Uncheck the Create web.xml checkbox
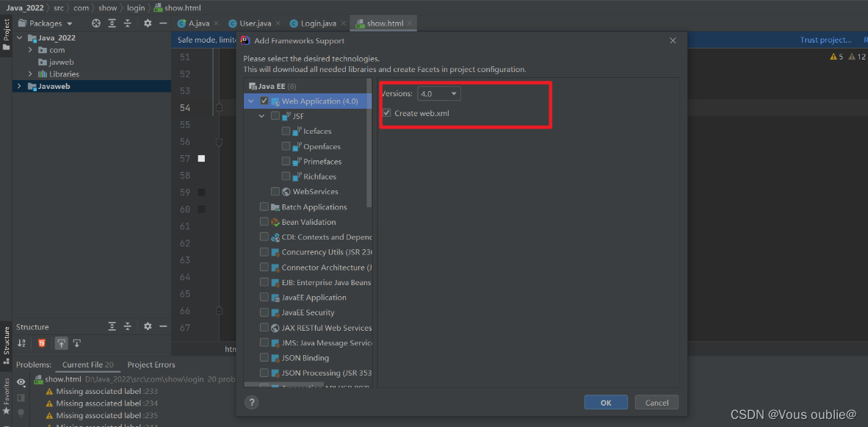Screen dimensions: 868x427 point(386,112)
